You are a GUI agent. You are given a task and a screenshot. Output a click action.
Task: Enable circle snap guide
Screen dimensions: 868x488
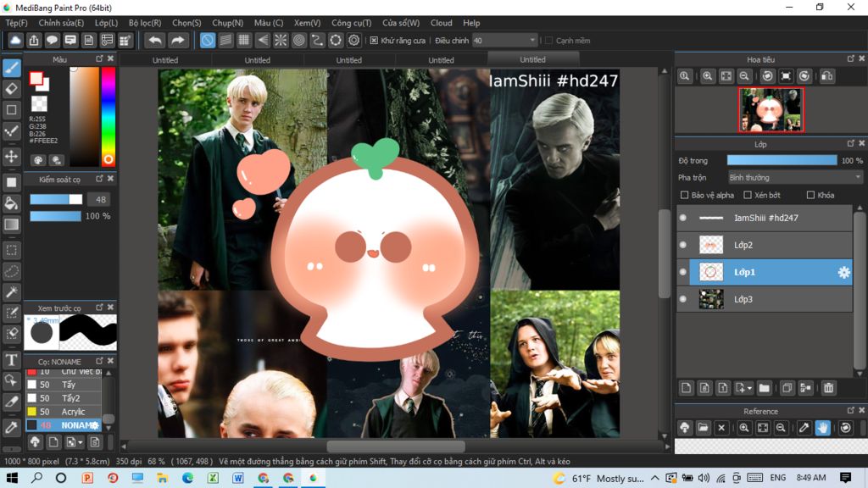(299, 41)
